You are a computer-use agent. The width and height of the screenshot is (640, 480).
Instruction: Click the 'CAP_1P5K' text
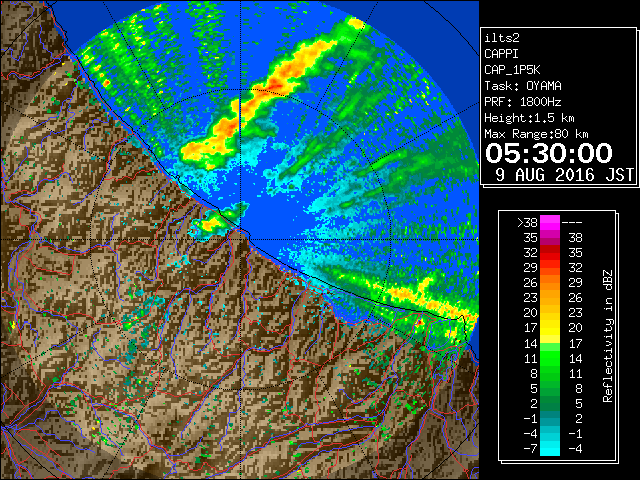pos(512,70)
